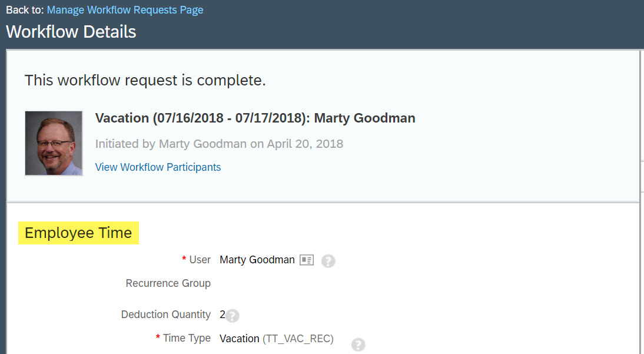The image size is (644, 354).
Task: Click help icon next to User field
Action: (x=328, y=261)
